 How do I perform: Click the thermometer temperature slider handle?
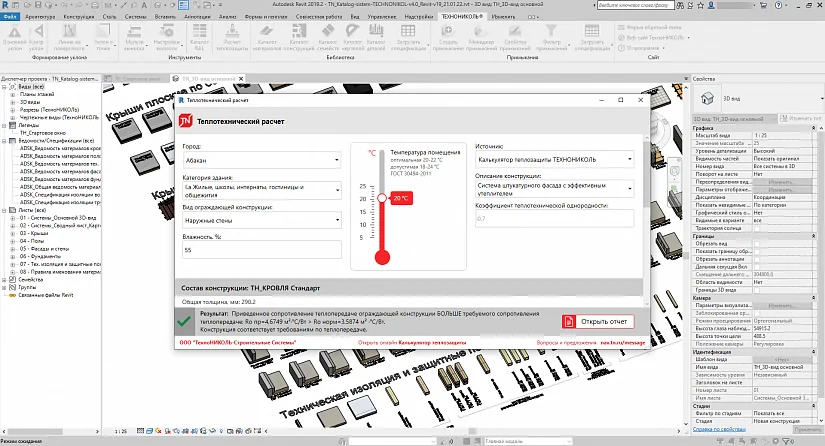(x=382, y=198)
